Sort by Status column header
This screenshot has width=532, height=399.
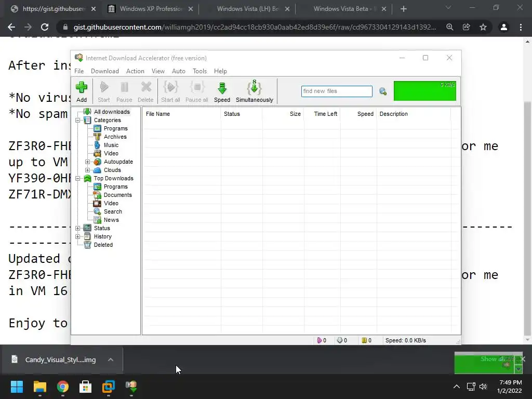(x=241, y=114)
